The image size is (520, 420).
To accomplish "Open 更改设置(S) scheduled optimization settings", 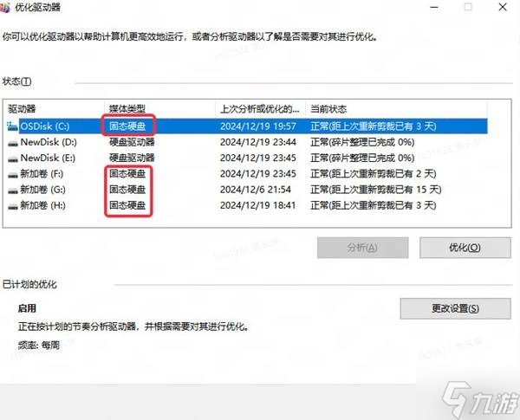I will click(x=455, y=308).
